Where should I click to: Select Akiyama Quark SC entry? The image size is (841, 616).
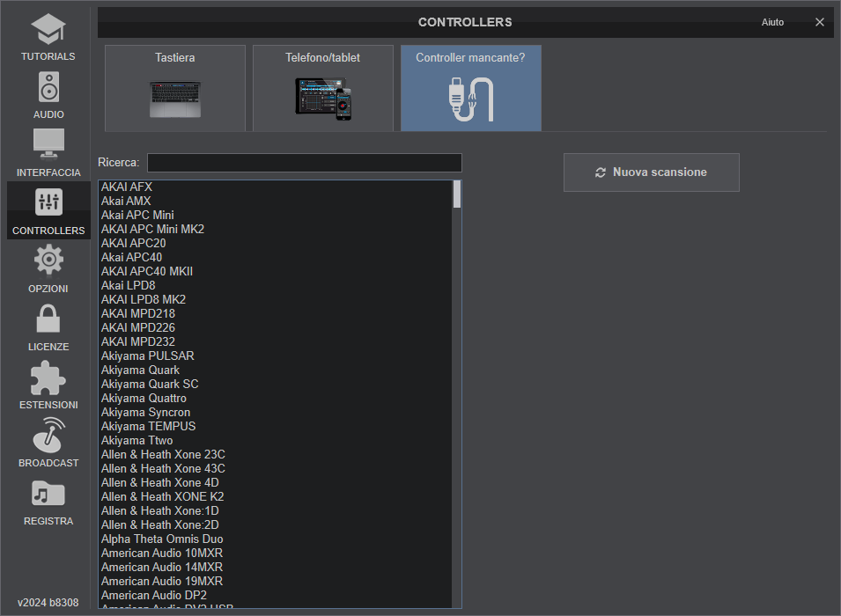(276, 384)
